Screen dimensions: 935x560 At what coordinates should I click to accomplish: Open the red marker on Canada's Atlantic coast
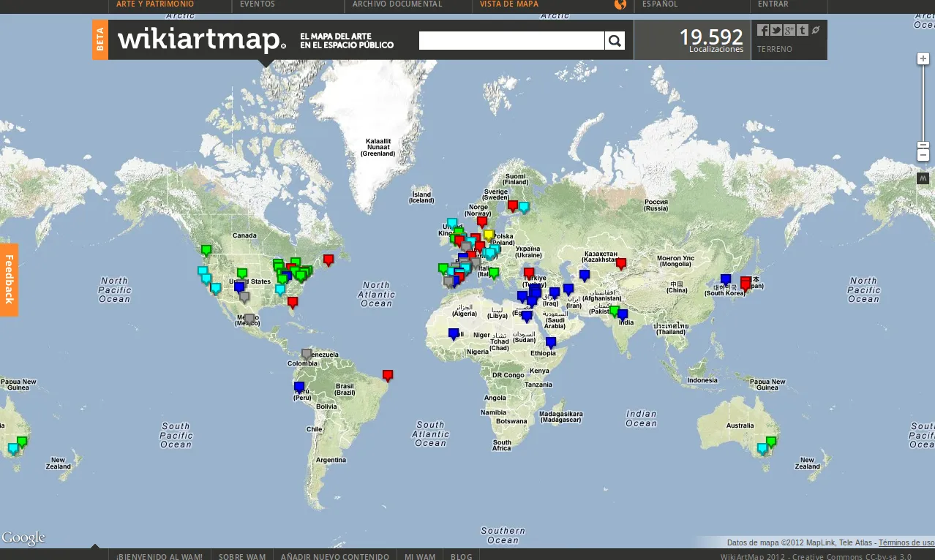point(328,260)
